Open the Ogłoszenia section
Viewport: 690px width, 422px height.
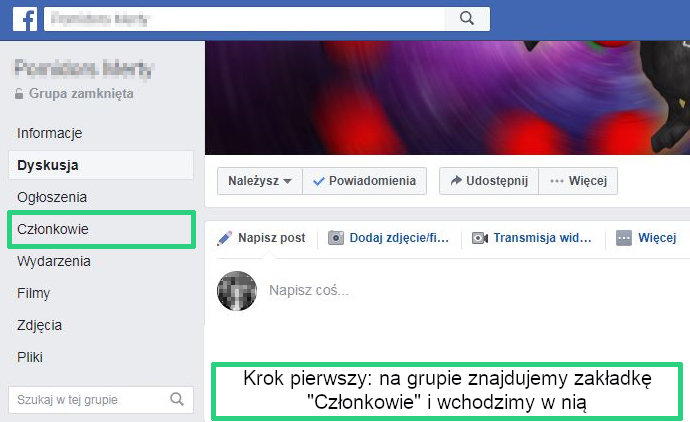coord(52,197)
